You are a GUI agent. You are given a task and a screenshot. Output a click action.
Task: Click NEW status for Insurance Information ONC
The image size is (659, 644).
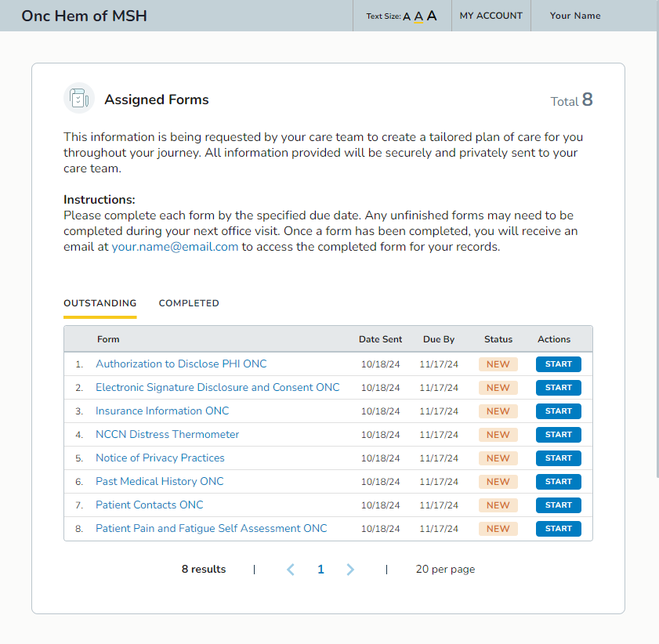498,411
